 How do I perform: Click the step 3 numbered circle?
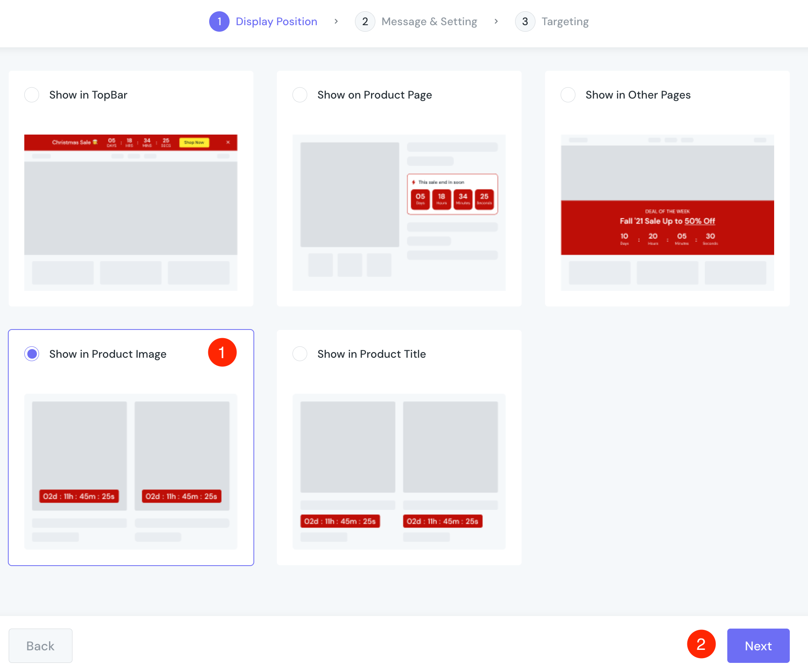tap(525, 21)
